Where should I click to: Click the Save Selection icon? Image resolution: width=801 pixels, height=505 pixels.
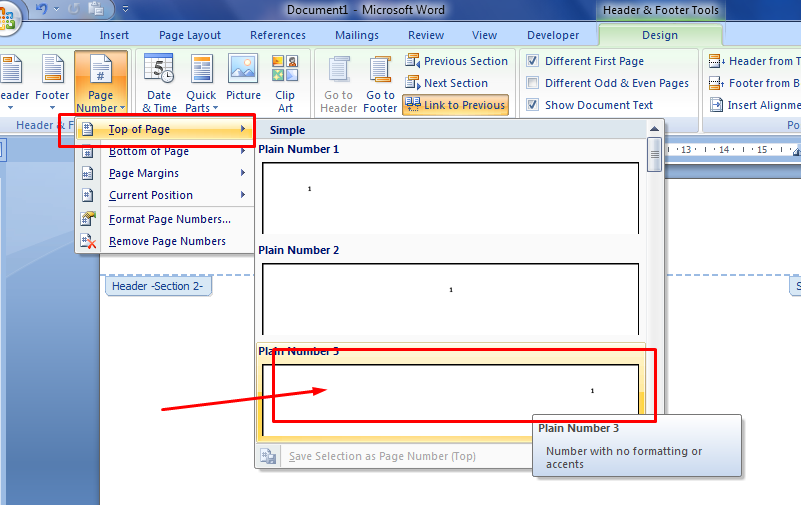[x=268, y=456]
